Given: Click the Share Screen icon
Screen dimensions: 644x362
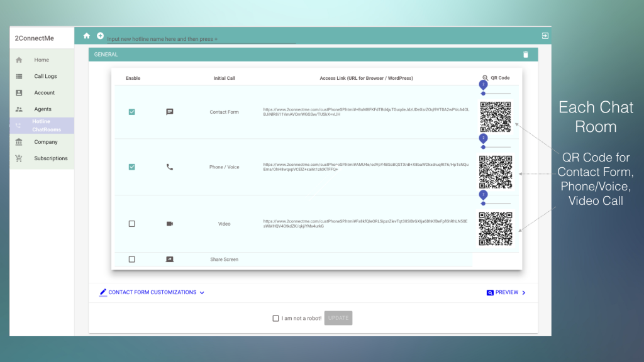Looking at the screenshot, I should pos(170,260).
